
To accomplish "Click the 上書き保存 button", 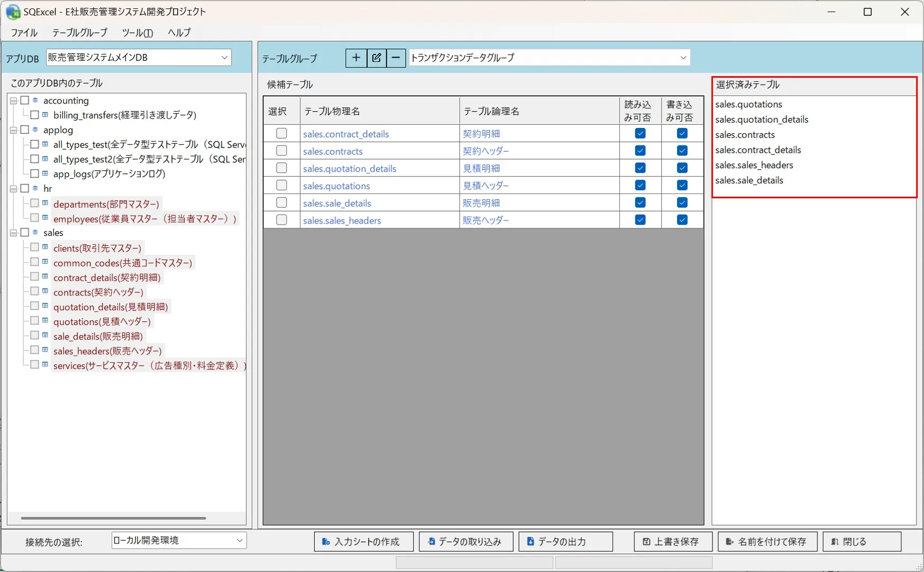I will click(x=673, y=541).
